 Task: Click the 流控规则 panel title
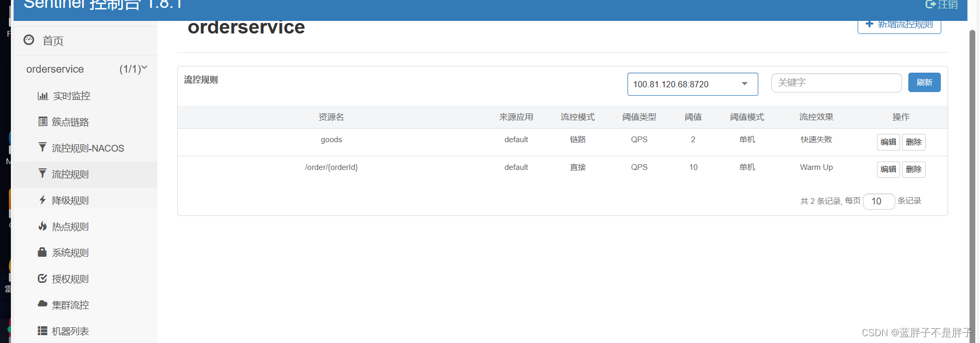tap(201, 80)
